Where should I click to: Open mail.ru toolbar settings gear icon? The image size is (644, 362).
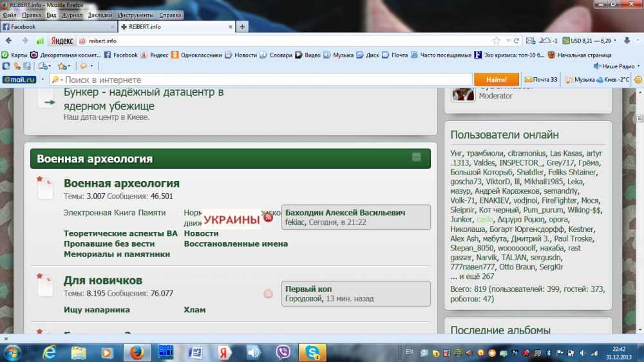tap(638, 80)
